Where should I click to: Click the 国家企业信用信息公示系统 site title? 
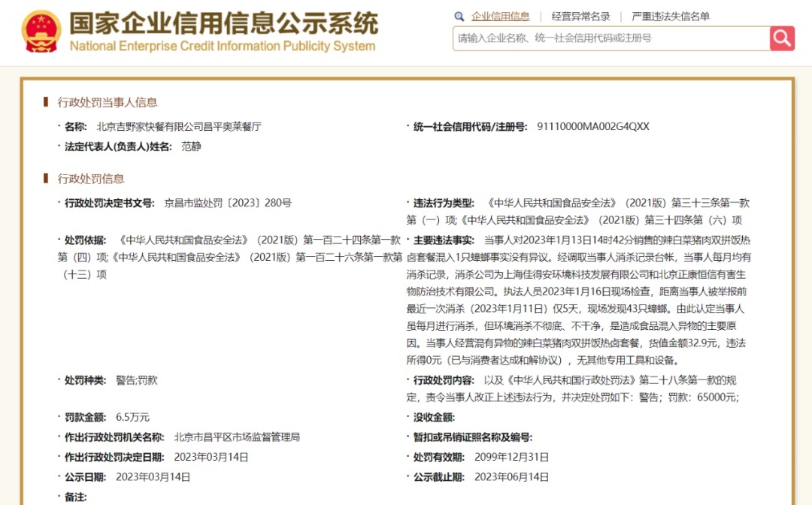223,23
